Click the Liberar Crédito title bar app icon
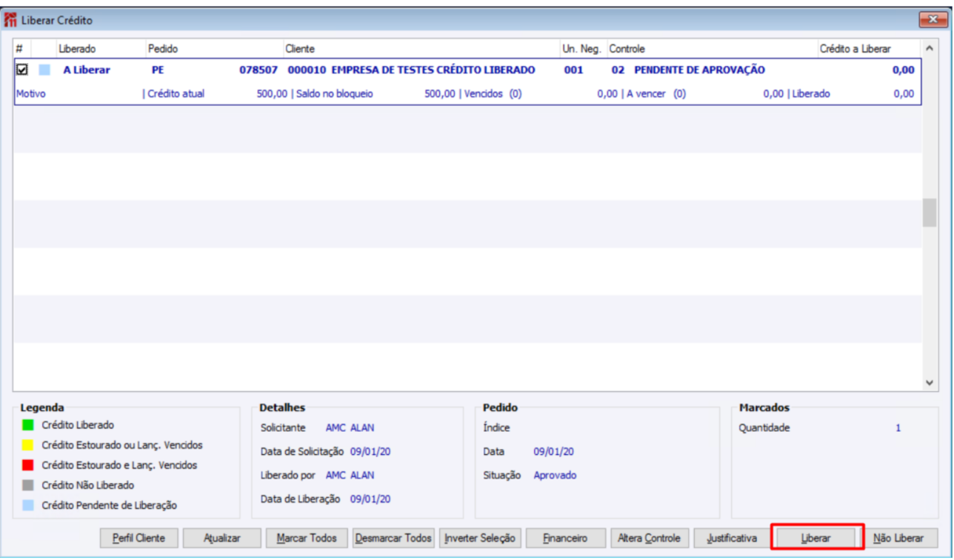Screen dimensions: 954x560 pos(10,19)
